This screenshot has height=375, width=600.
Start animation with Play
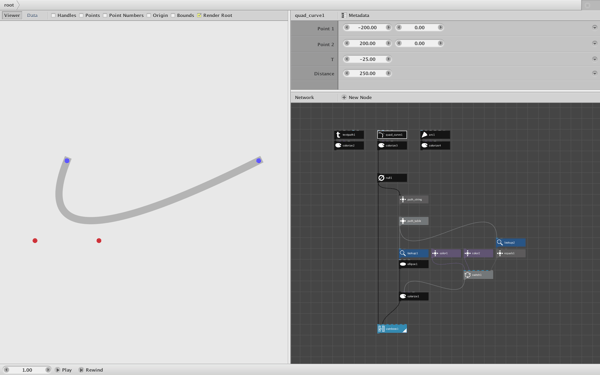[64, 370]
